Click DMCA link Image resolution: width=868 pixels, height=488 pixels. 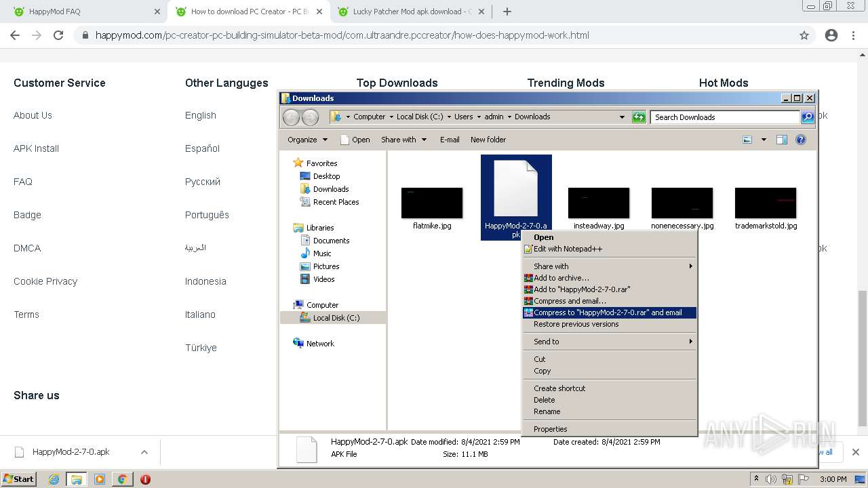[x=27, y=248]
